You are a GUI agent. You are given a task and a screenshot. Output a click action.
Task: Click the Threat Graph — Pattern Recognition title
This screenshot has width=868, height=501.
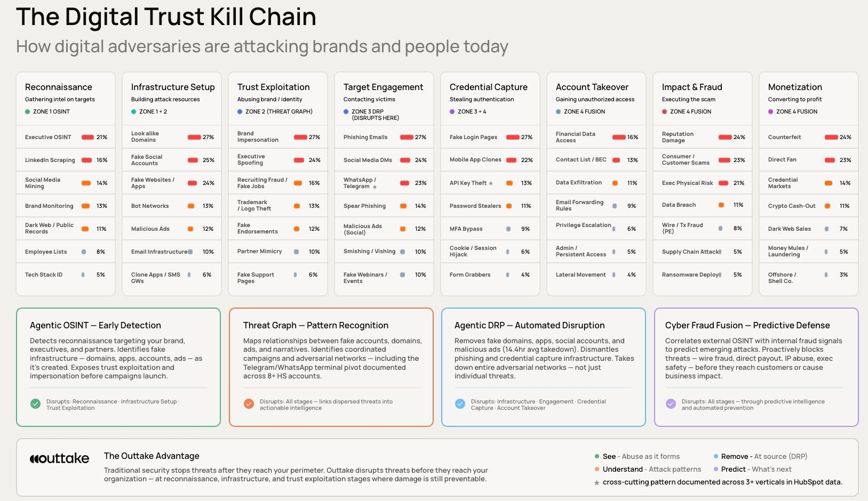(315, 325)
